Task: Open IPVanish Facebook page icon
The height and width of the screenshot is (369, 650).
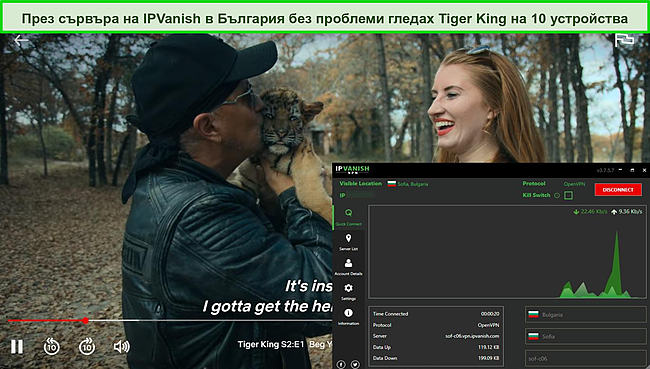Action: pyautogui.click(x=341, y=364)
